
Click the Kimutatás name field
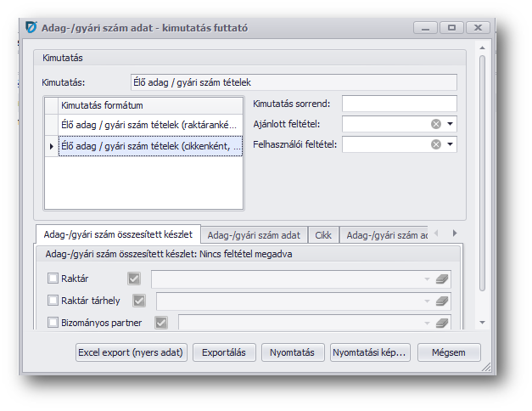[x=294, y=82]
